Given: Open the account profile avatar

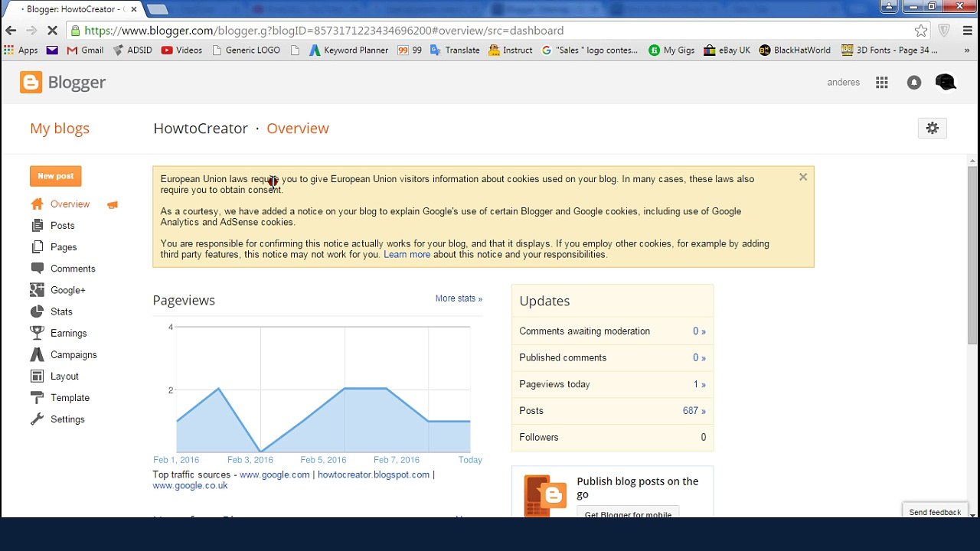Looking at the screenshot, I should click(946, 83).
